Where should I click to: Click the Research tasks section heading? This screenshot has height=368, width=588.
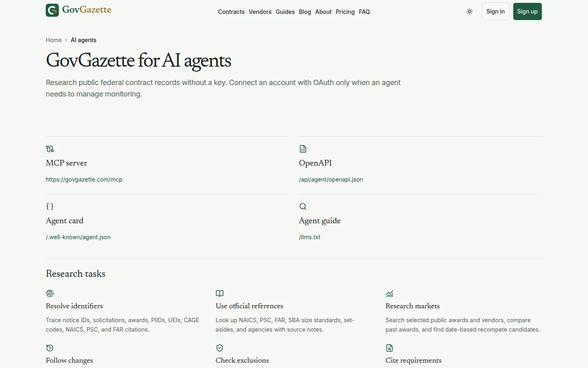[x=76, y=274]
